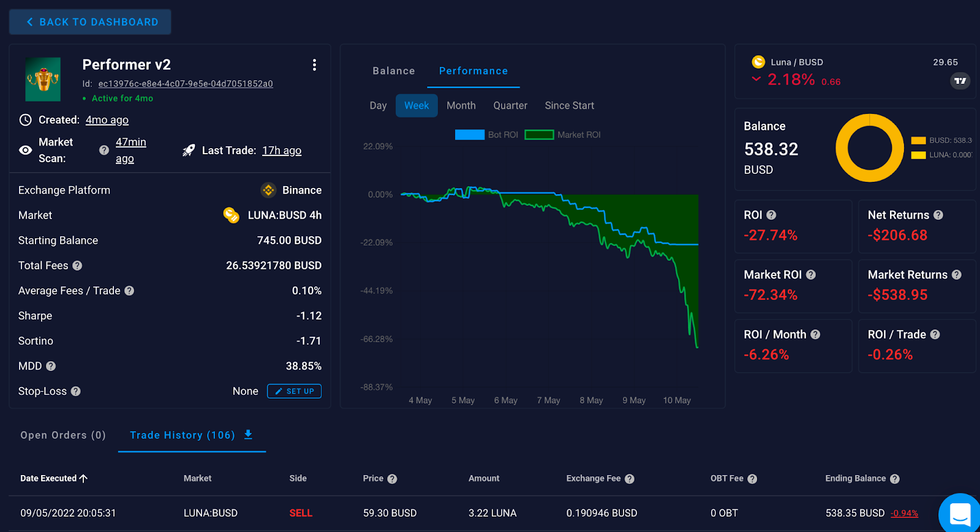
Task: Select the Quarter time range
Action: 510,105
